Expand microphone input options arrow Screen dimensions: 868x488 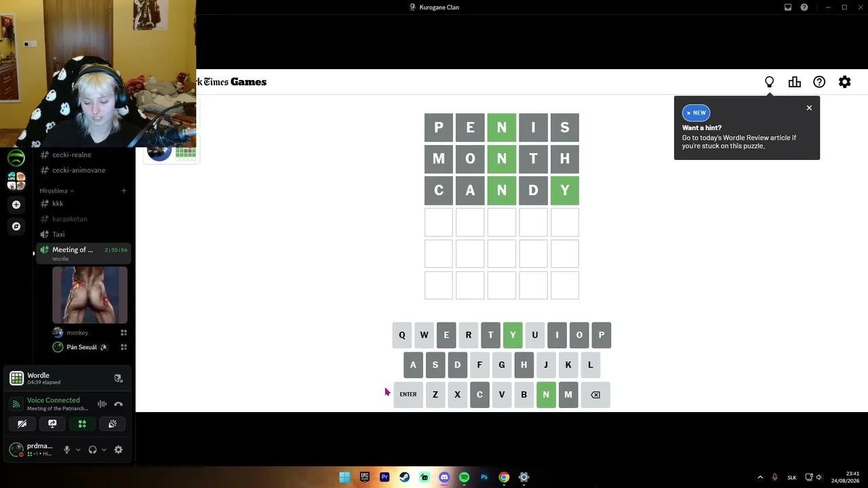click(x=78, y=449)
